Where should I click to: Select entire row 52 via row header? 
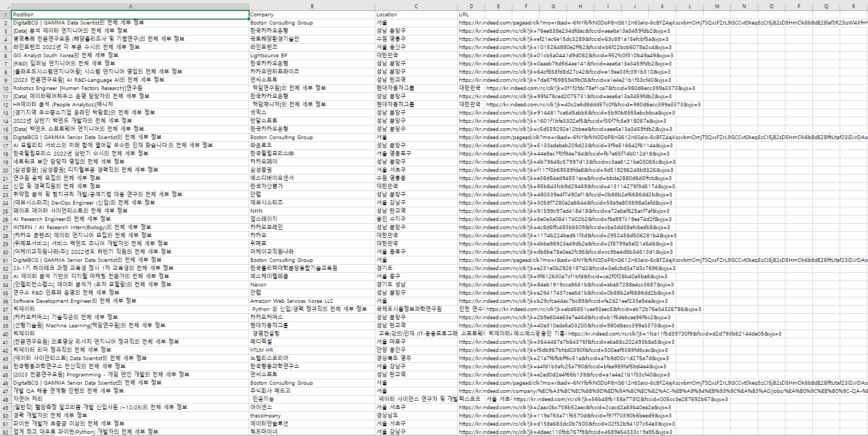(x=5, y=432)
